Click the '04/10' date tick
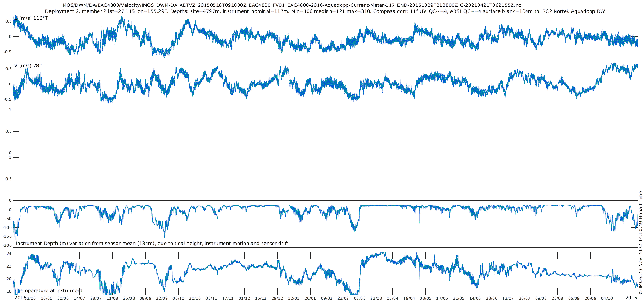 (607, 298)
